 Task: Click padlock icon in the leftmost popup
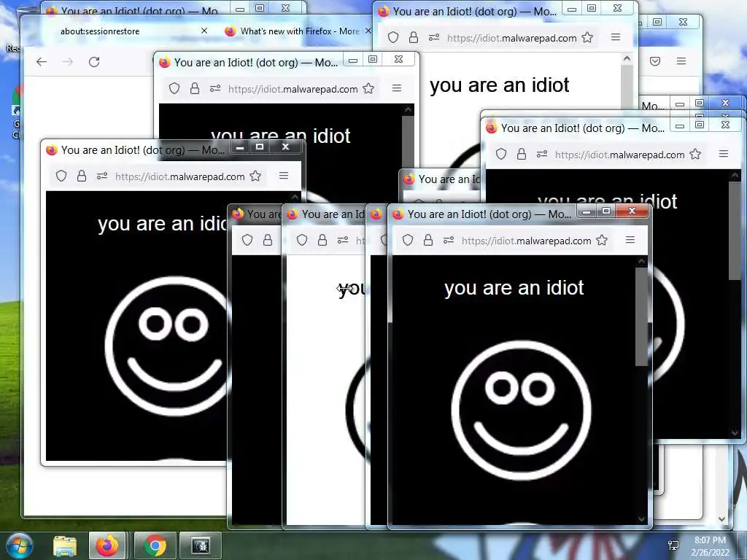point(82,176)
